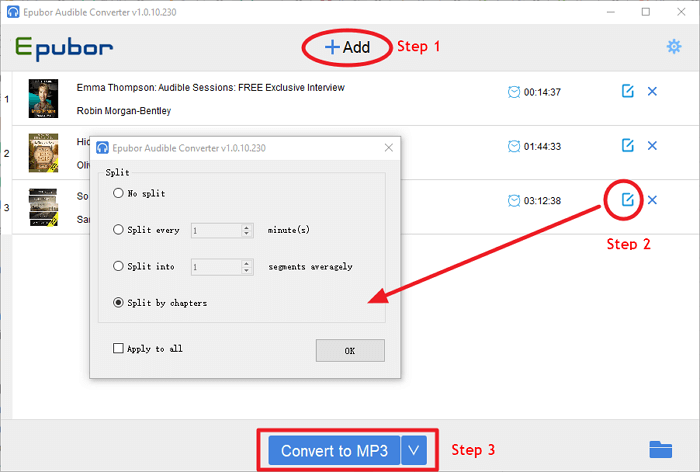Click the third audiobook cover thumbnail
Screen dimensions: 700x472
point(43,207)
